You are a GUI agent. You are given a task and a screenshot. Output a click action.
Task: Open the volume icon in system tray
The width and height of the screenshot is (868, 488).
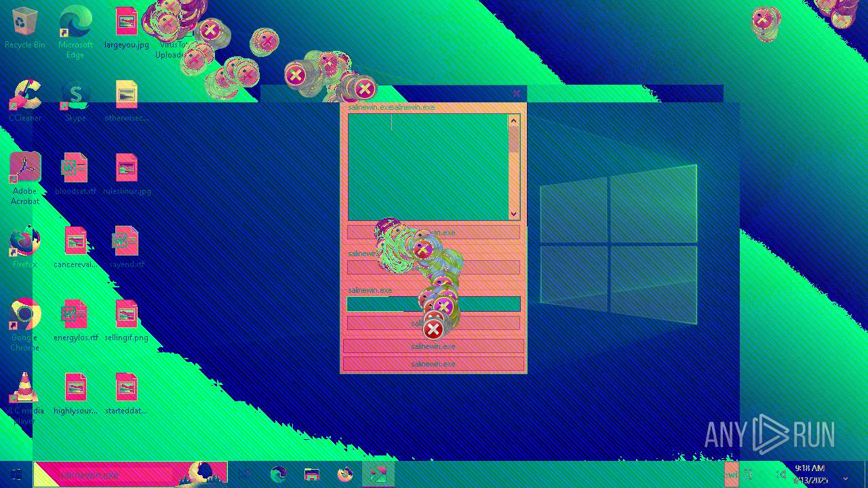[781, 474]
